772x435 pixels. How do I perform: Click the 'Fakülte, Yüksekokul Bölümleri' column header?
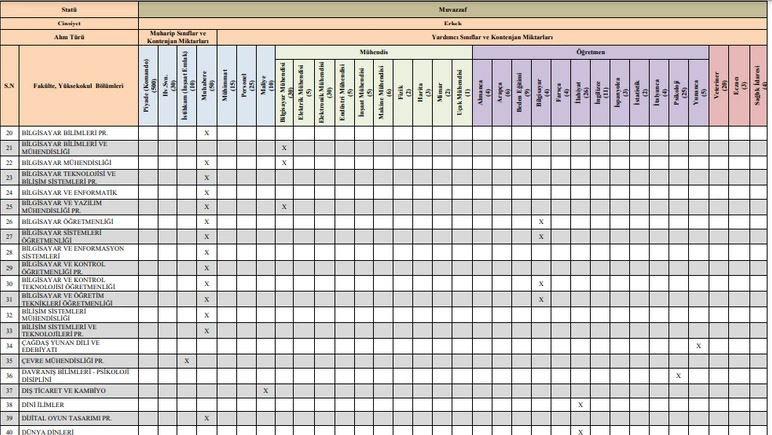click(x=77, y=87)
